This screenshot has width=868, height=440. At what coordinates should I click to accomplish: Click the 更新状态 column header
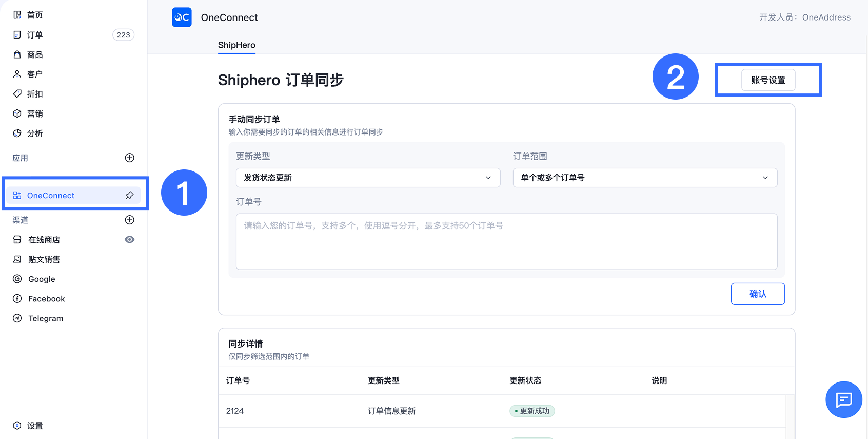pyautogui.click(x=525, y=380)
